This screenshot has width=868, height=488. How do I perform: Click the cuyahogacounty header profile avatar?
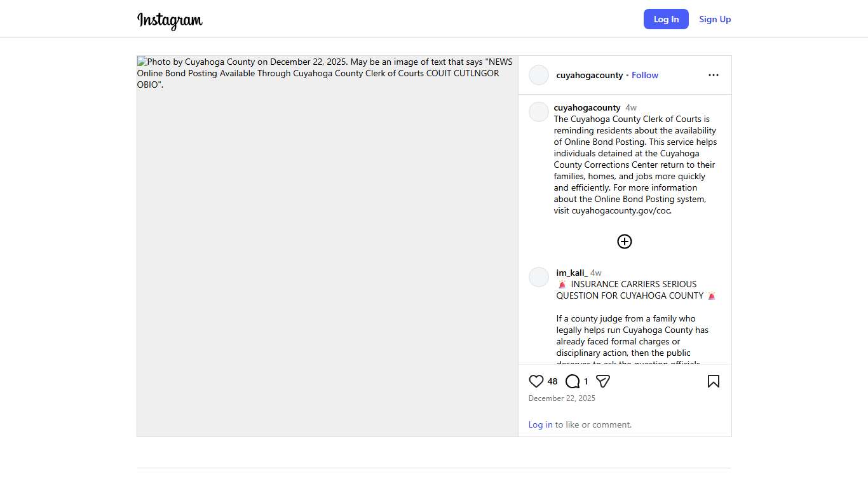(x=539, y=75)
